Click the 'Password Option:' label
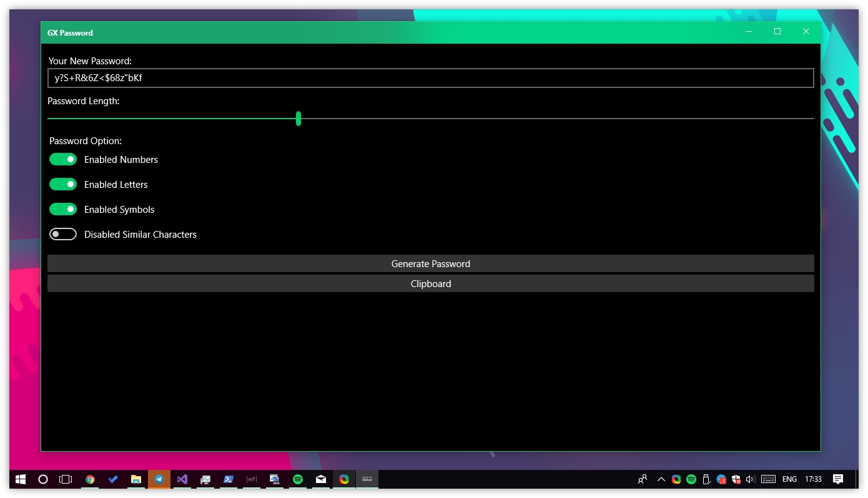 (86, 141)
